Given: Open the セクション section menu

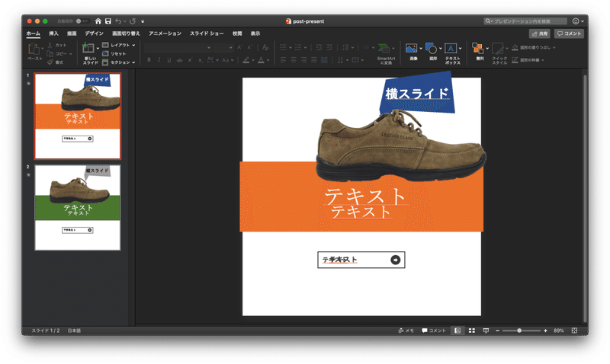Looking at the screenshot, I should coord(119,62).
